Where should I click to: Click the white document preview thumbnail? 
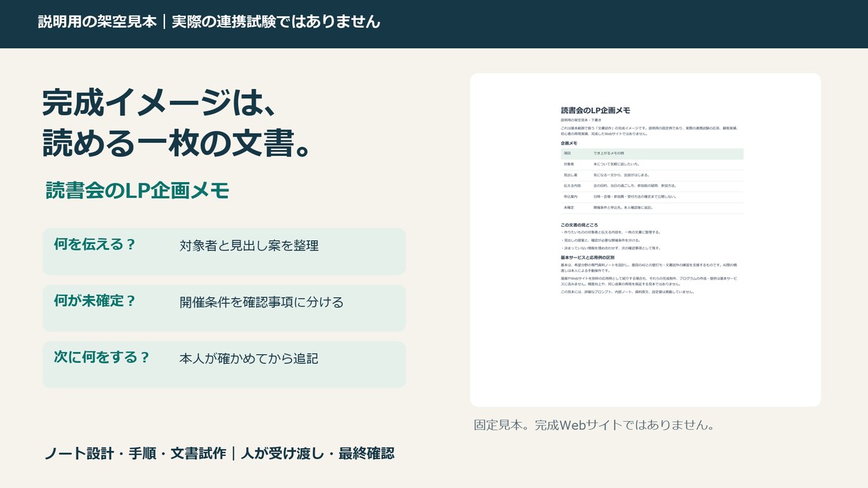point(645,240)
